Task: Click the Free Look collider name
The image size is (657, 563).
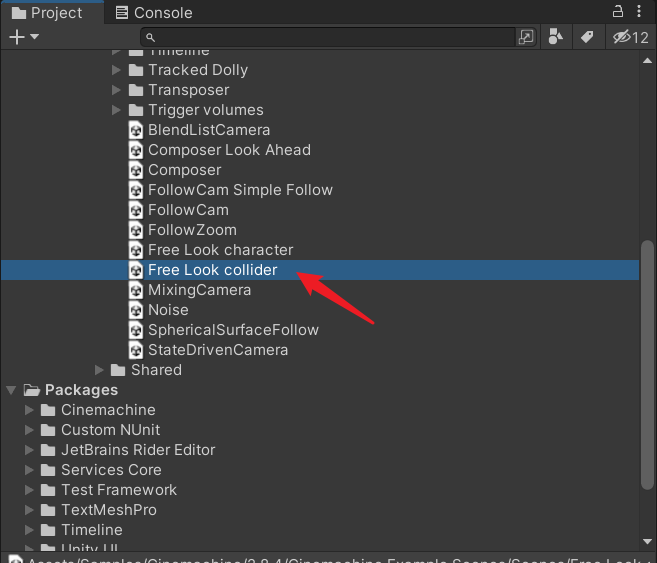Action: (x=213, y=270)
